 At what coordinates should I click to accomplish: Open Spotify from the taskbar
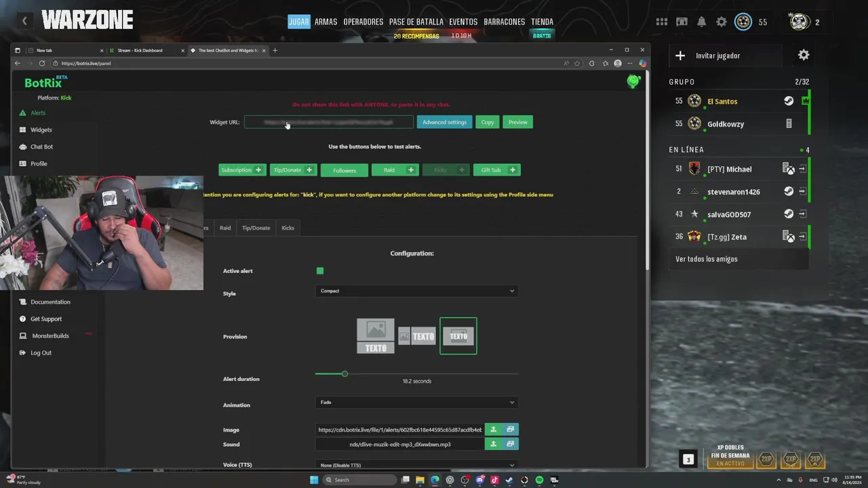click(x=539, y=480)
